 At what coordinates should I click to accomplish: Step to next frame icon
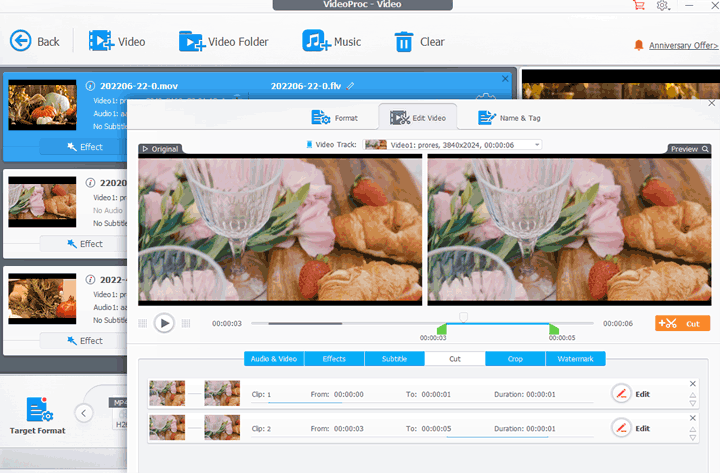[186, 324]
